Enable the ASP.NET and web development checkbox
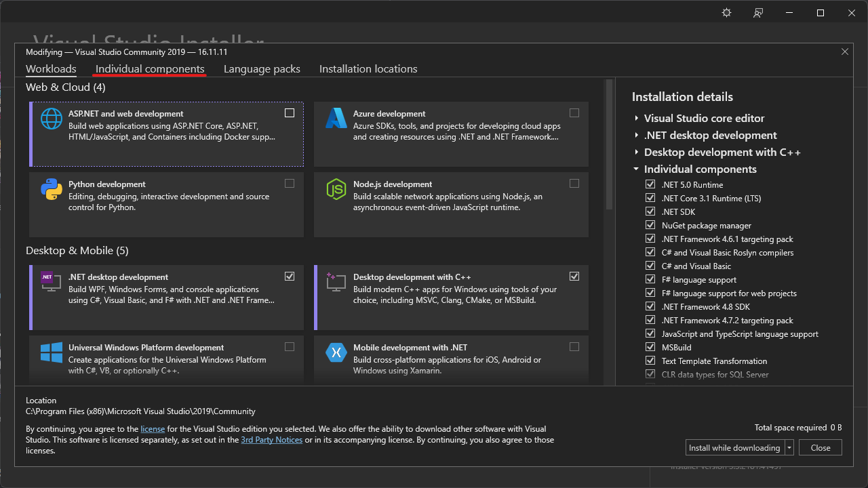868x488 pixels. (290, 113)
